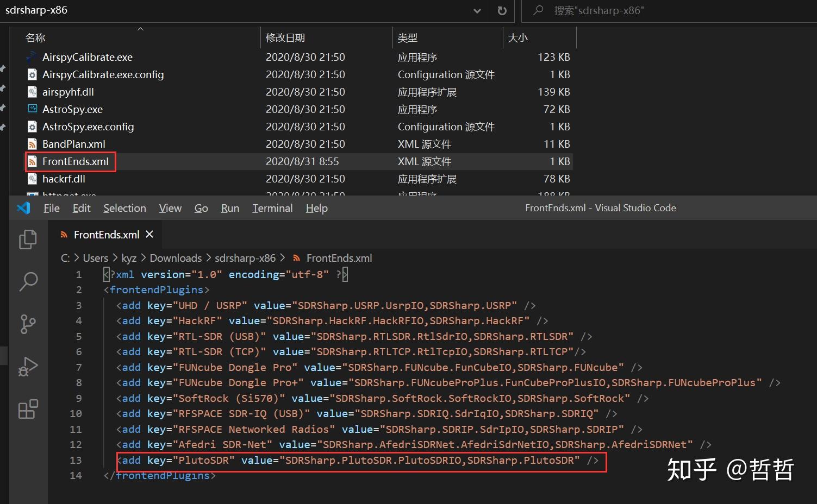Image resolution: width=817 pixels, height=504 pixels.
Task: Sort files by 修改日期 column header
Action: pos(285,37)
